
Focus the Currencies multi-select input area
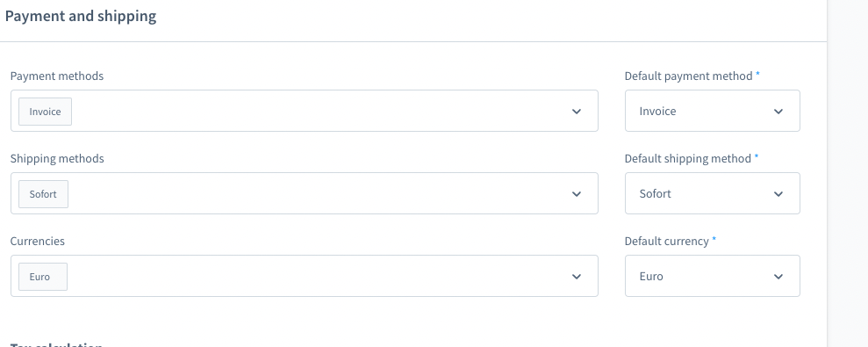click(x=305, y=276)
